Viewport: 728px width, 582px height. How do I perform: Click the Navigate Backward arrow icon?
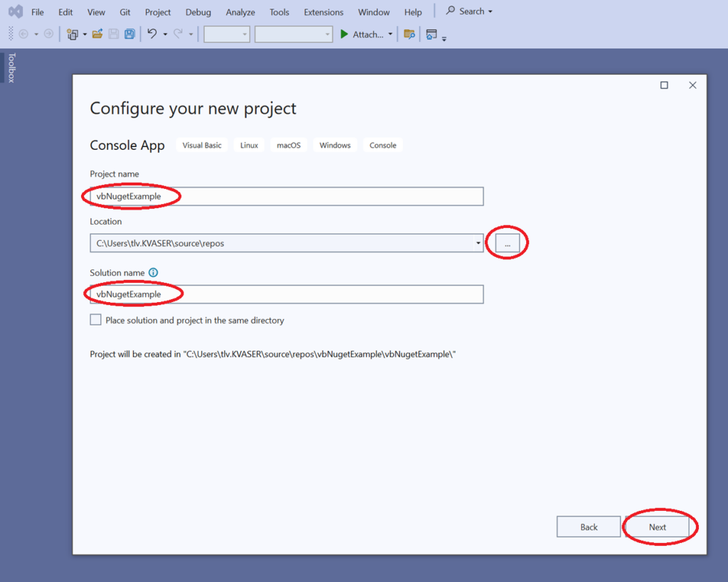[25, 33]
